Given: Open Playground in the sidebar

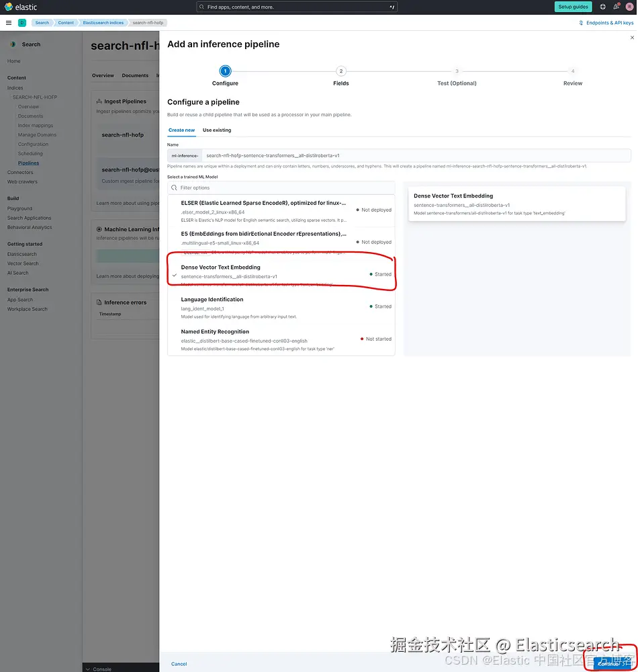Looking at the screenshot, I should click(19, 209).
